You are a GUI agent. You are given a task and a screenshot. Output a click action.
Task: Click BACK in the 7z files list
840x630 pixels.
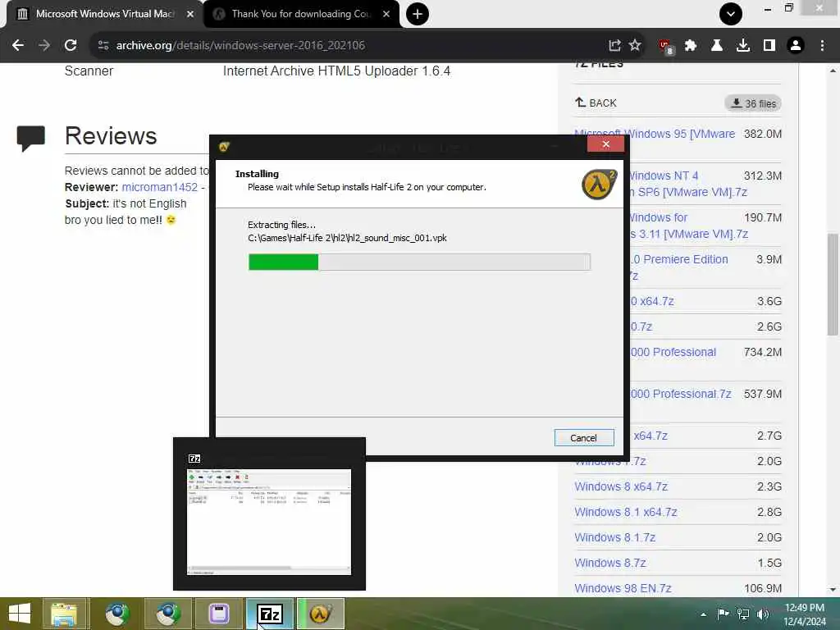tap(596, 103)
